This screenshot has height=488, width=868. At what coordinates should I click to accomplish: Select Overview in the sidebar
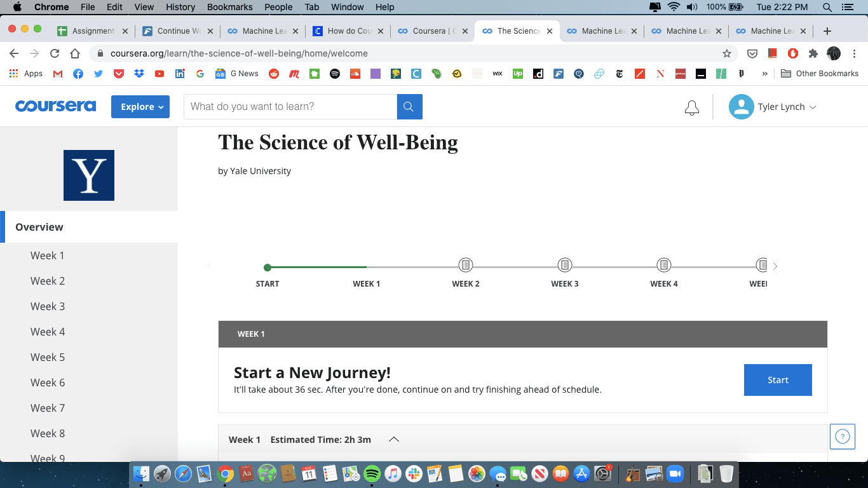[x=89, y=227]
